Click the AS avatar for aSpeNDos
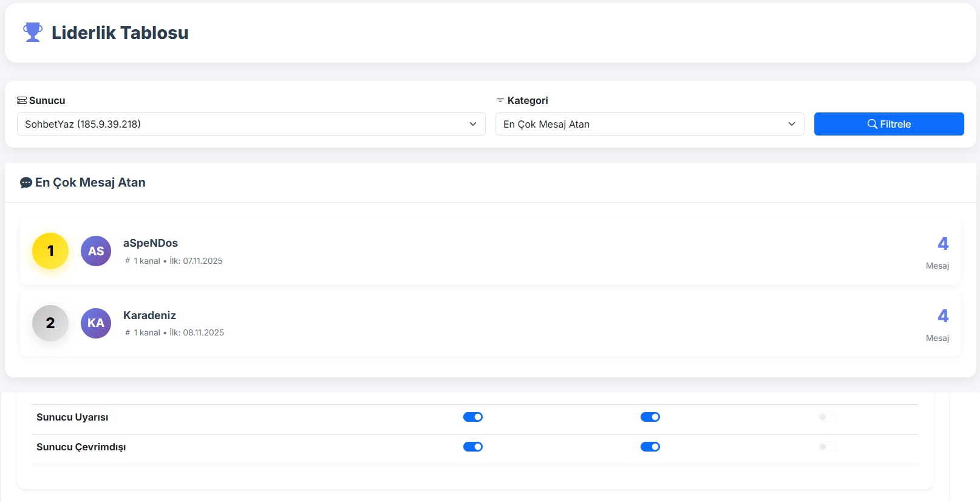Image resolution: width=980 pixels, height=502 pixels. (x=96, y=251)
